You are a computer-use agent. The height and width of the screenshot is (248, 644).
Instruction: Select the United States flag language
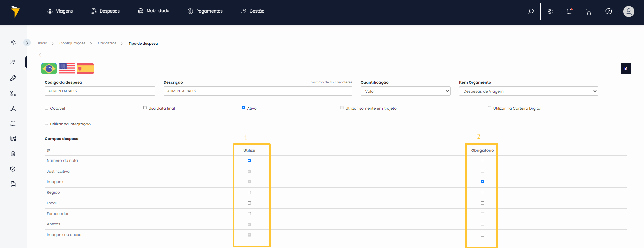pyautogui.click(x=67, y=69)
